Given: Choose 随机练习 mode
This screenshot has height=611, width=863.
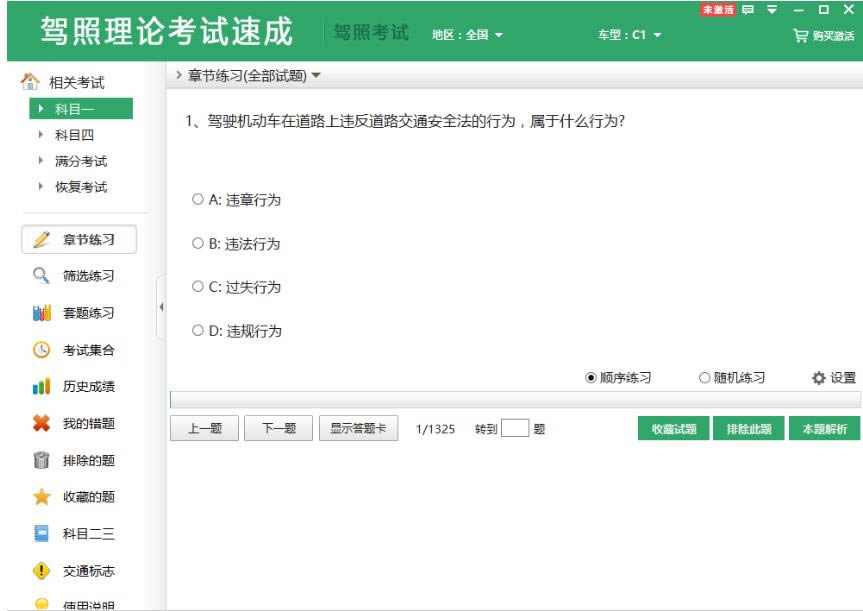Looking at the screenshot, I should pyautogui.click(x=732, y=378).
